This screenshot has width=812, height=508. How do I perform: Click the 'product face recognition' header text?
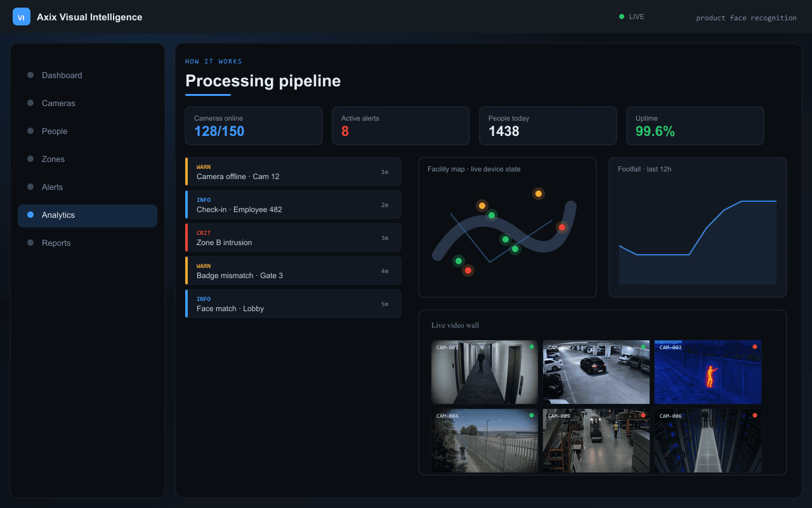click(x=746, y=18)
